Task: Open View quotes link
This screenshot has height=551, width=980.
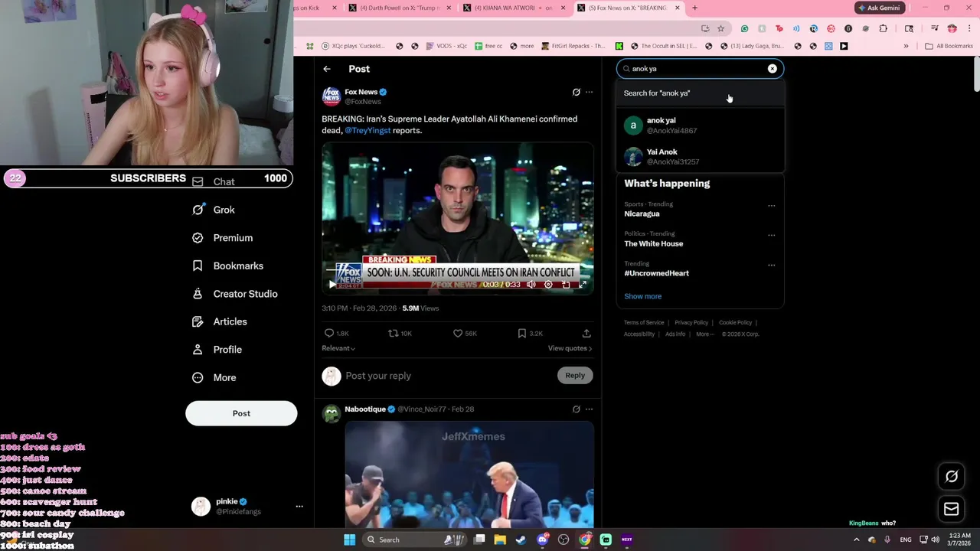Action: pos(570,348)
